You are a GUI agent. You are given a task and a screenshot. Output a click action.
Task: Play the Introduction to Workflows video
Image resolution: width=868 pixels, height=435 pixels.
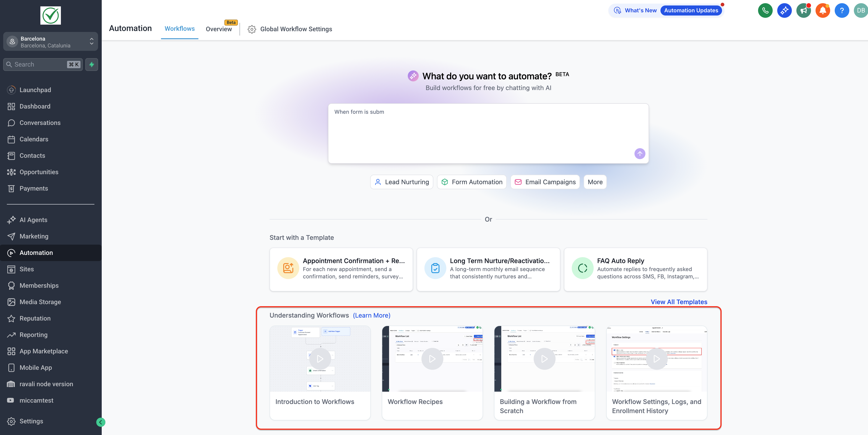(x=320, y=359)
